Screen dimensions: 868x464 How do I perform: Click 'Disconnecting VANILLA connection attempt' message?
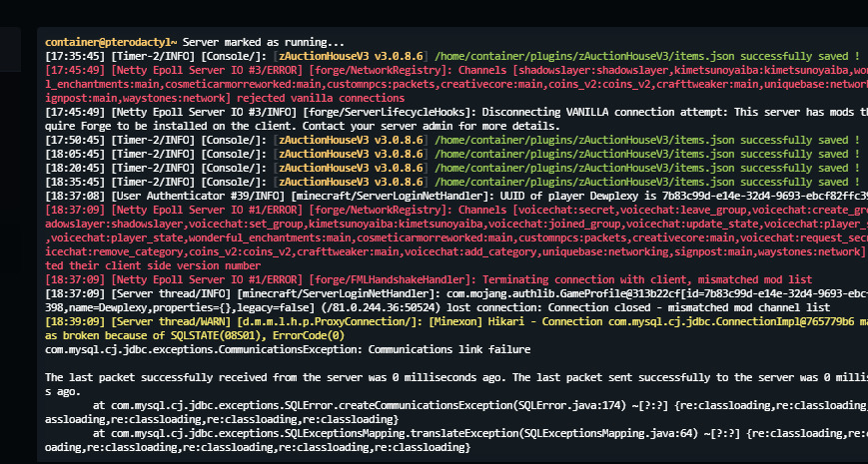[x=605, y=112]
